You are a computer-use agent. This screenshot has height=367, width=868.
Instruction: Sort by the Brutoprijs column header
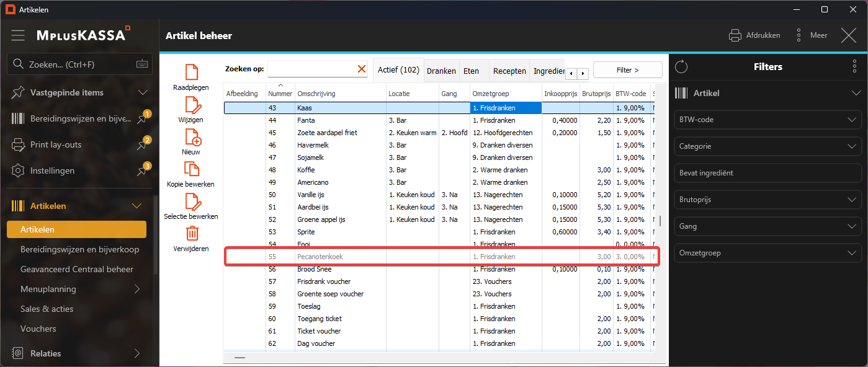pyautogui.click(x=596, y=94)
